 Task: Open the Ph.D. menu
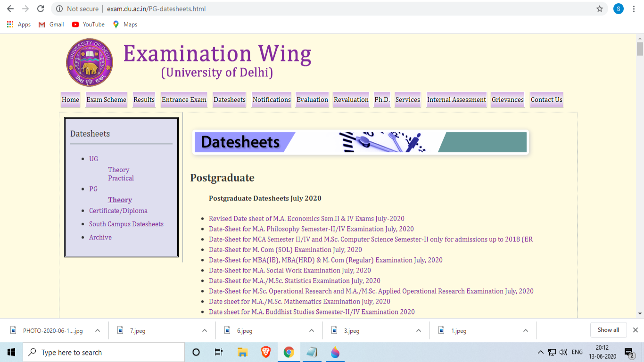pyautogui.click(x=382, y=99)
